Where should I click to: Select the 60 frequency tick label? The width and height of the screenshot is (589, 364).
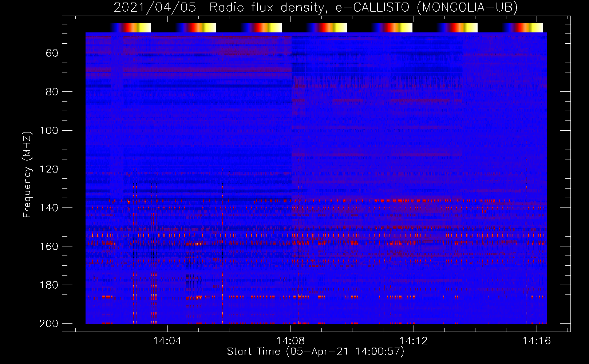pos(52,53)
